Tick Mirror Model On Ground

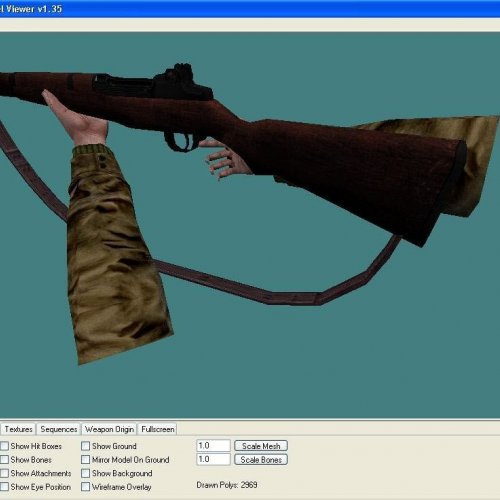pyautogui.click(x=86, y=460)
